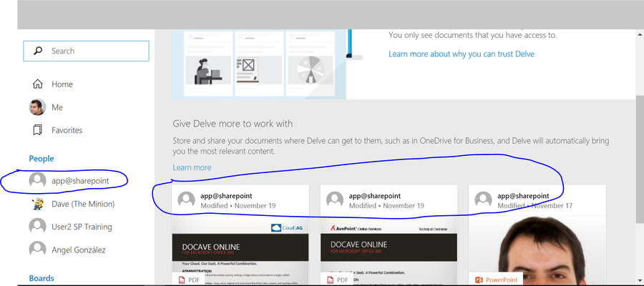
Task: Open User2 SP Training profile
Action: [82, 227]
